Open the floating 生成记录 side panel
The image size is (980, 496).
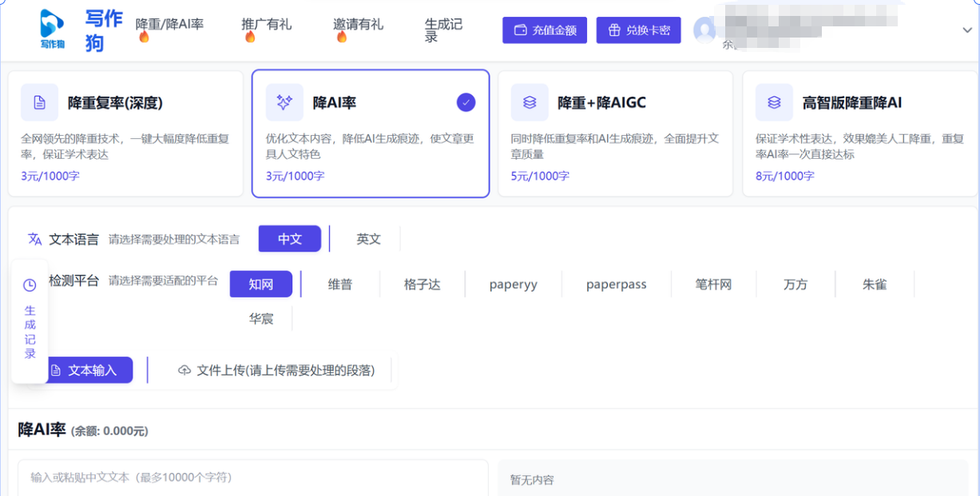click(30, 321)
